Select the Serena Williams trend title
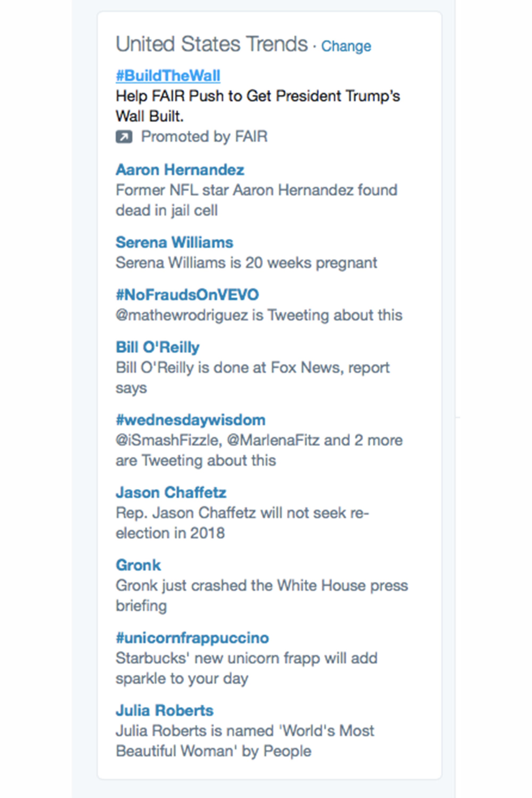 (174, 242)
